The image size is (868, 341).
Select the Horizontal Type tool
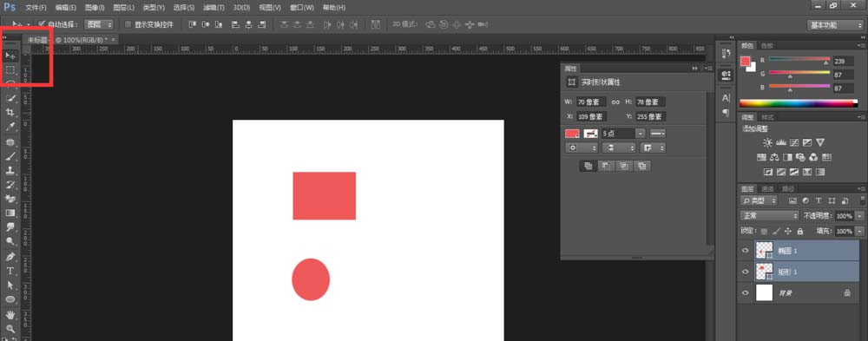10,271
